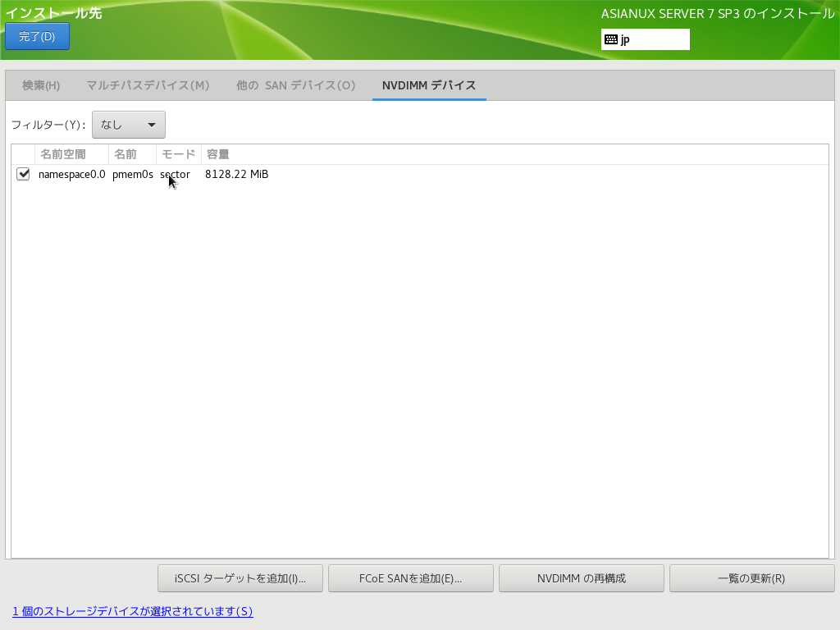Select the 他の SAN デバイス(O) tab
The image size is (840, 630).
click(295, 85)
